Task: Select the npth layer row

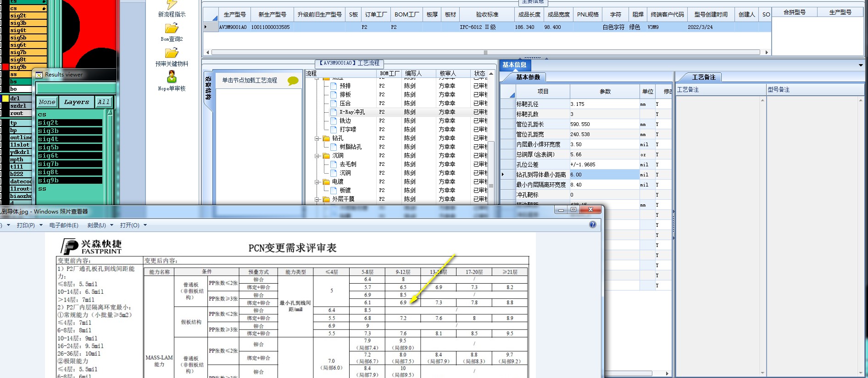Action: (x=20, y=159)
